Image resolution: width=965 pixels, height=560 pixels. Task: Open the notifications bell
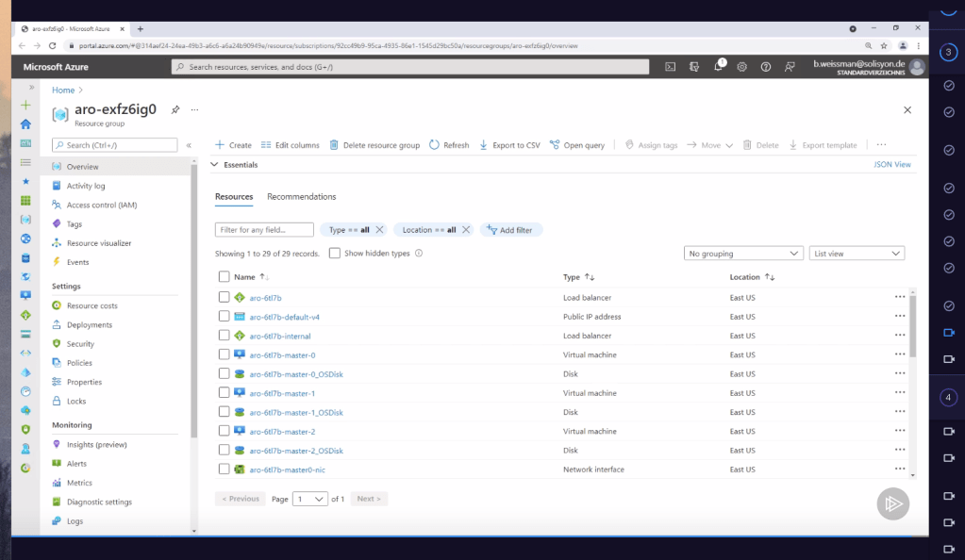[x=718, y=66]
